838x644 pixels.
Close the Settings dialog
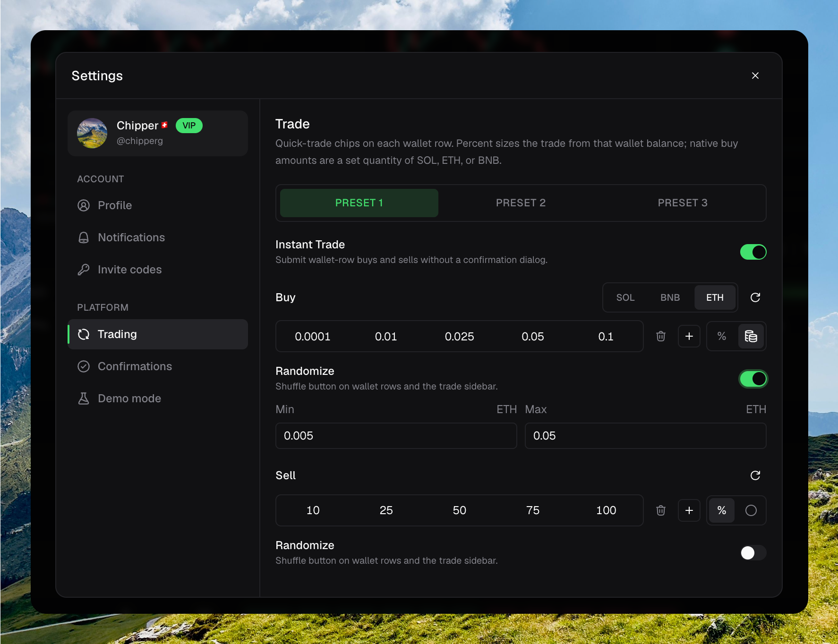click(755, 76)
